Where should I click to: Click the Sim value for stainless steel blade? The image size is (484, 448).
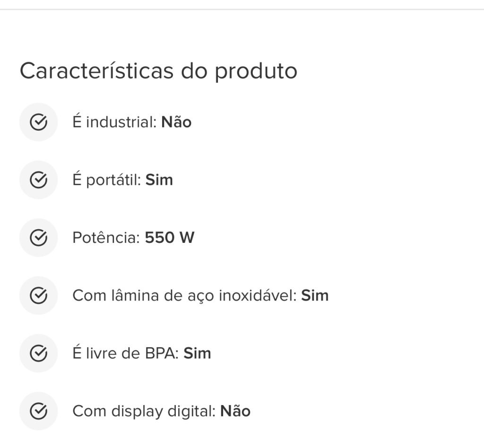[314, 295]
